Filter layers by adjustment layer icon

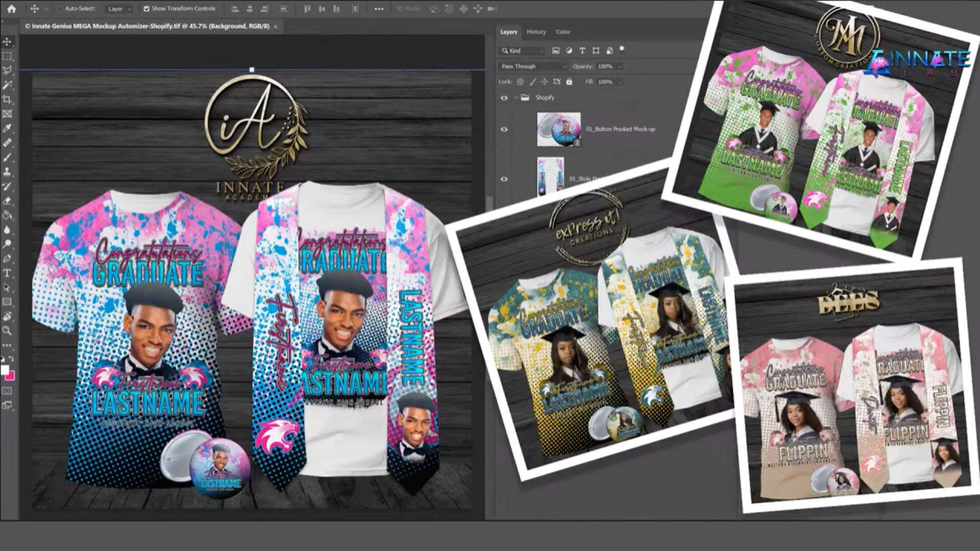coord(569,51)
